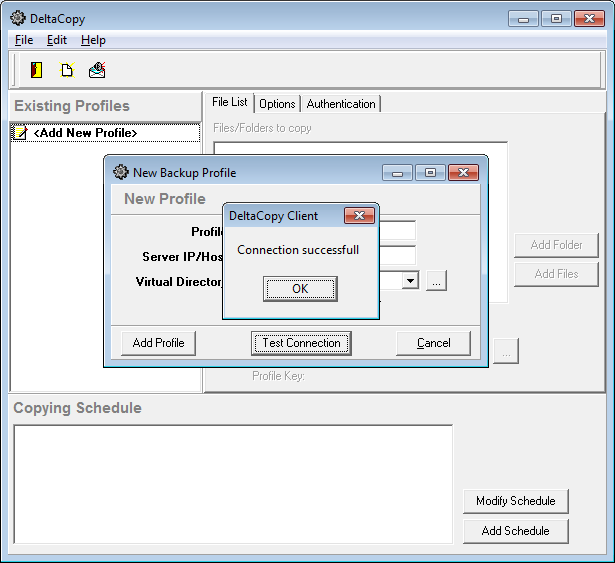This screenshot has height=563, width=615.
Task: Open the Help menu
Action: 93,40
